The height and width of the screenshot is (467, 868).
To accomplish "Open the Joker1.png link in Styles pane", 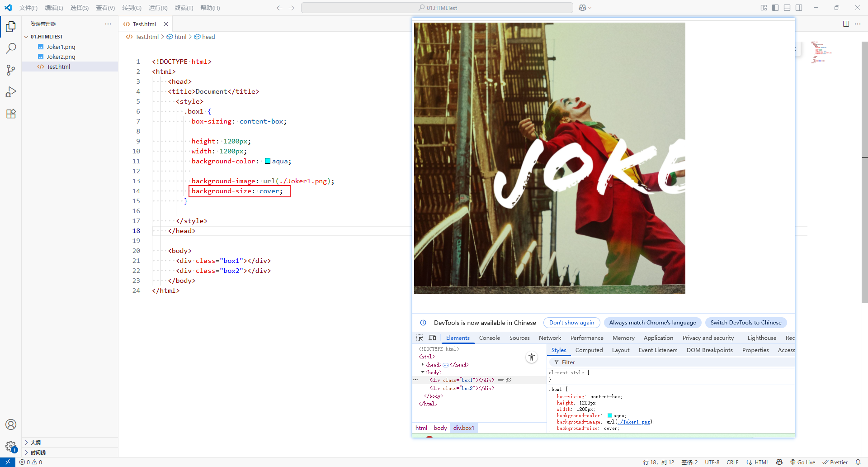I will (635, 422).
